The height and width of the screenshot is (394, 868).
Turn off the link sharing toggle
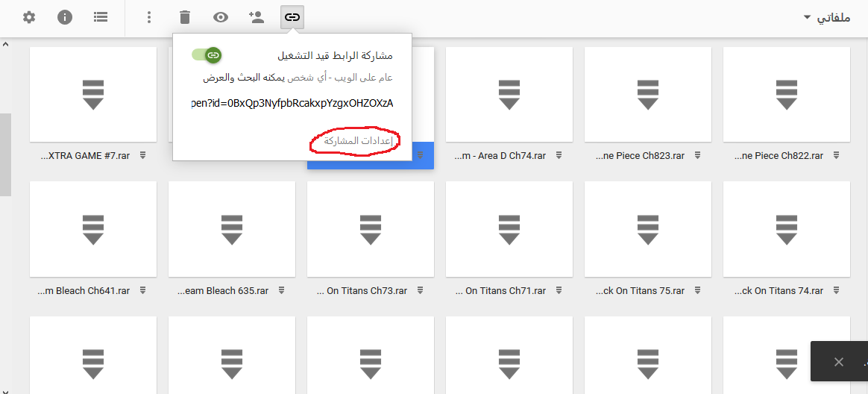(x=207, y=55)
